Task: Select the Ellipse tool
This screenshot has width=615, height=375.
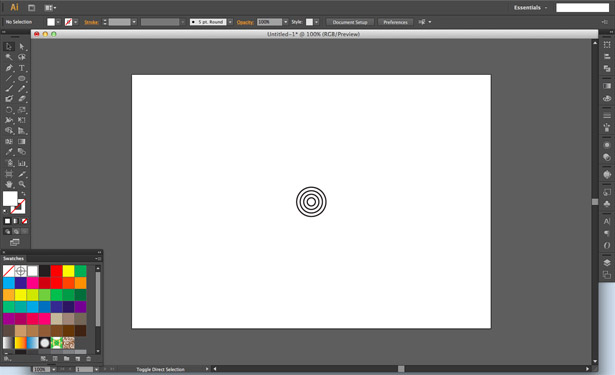Action: 22,78
